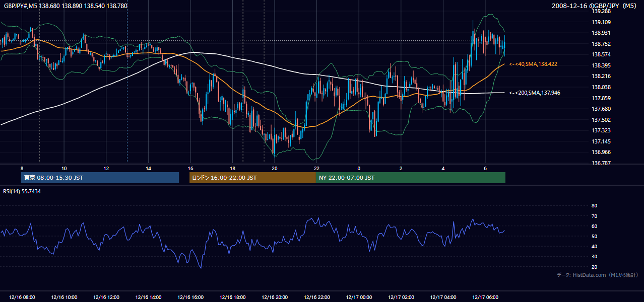Click the 40,SMA,138.422 indicator label
Image resolution: width=644 pixels, height=302 pixels.
click(533, 64)
